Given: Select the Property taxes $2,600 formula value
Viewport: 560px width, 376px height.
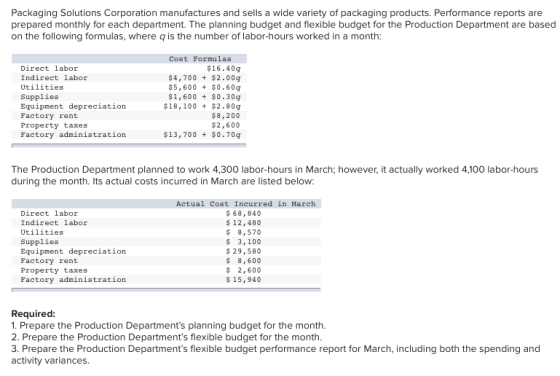Looking at the screenshot, I should pos(226,125).
